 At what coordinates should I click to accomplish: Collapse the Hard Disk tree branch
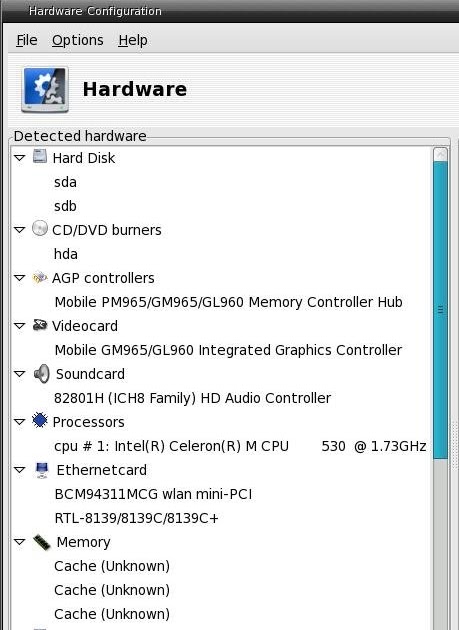[x=19, y=158]
